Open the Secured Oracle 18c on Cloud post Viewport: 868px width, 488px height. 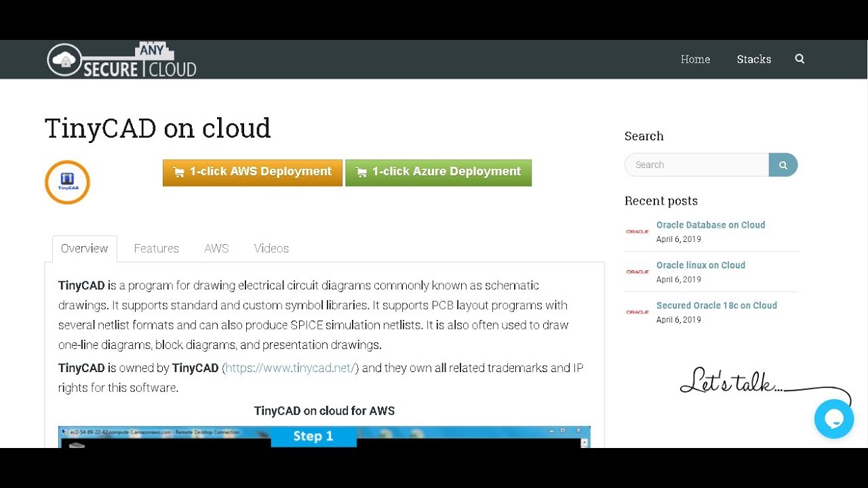pyautogui.click(x=717, y=306)
